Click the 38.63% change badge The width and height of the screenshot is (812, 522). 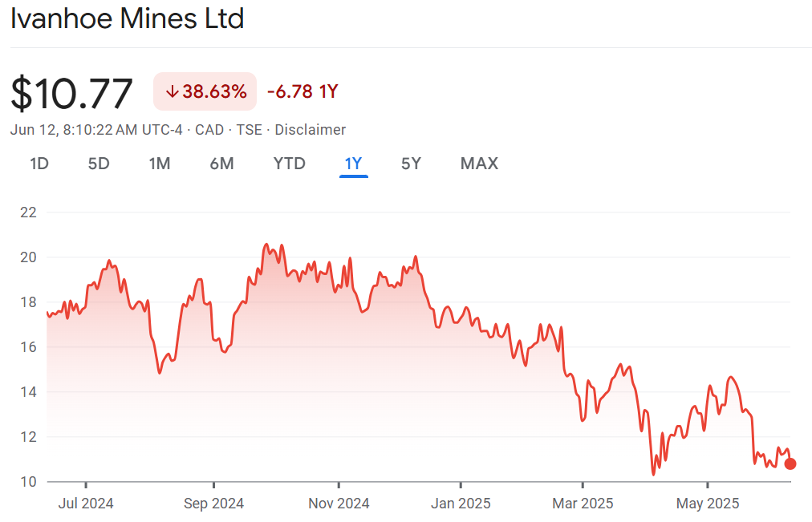[205, 91]
